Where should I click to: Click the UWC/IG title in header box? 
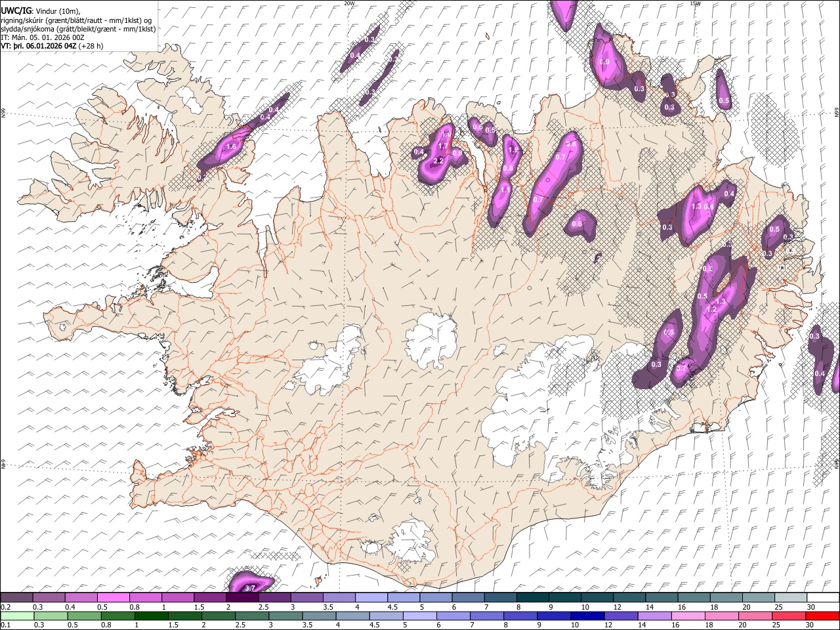16,11
